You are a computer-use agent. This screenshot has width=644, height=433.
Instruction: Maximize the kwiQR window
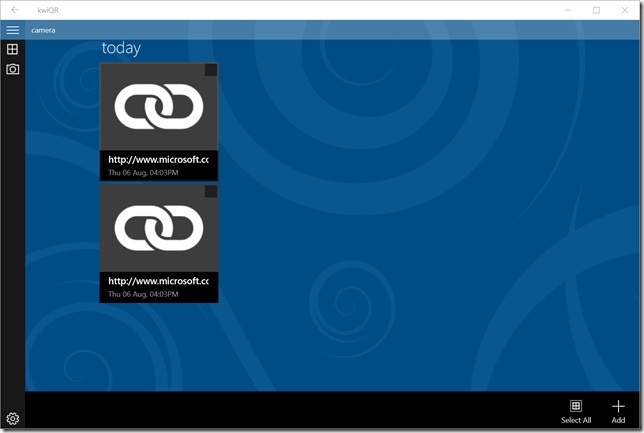coord(596,10)
